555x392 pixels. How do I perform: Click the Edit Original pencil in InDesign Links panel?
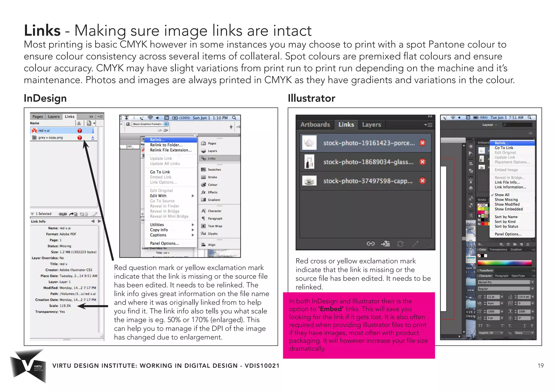[x=94, y=214]
